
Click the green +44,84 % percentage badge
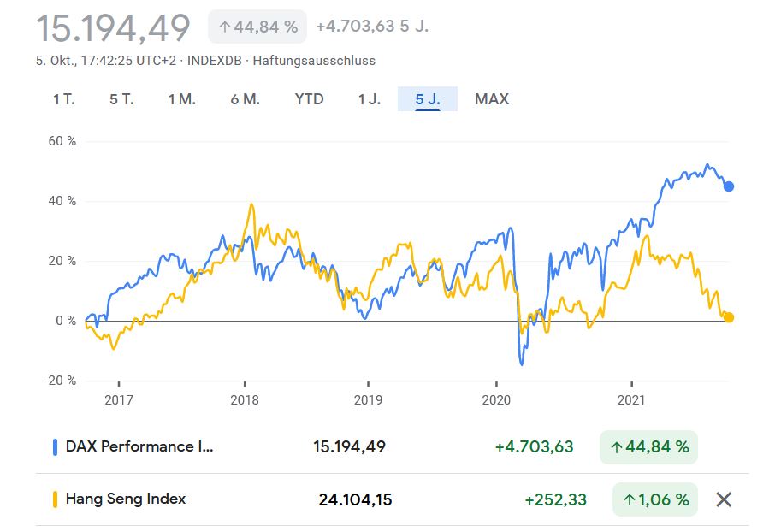pos(651,446)
